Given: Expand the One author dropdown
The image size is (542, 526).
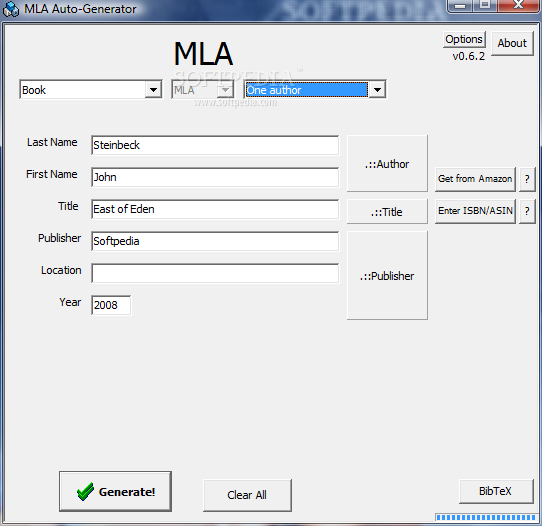Looking at the screenshot, I should 377,90.
